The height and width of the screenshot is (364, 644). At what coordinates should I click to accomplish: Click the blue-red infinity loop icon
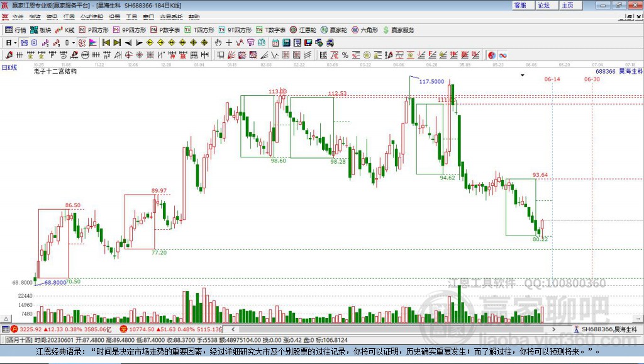[x=502, y=55]
